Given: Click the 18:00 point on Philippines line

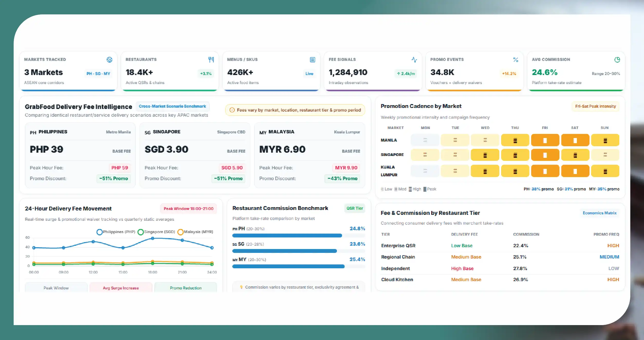Looking at the screenshot, I should [153, 238].
